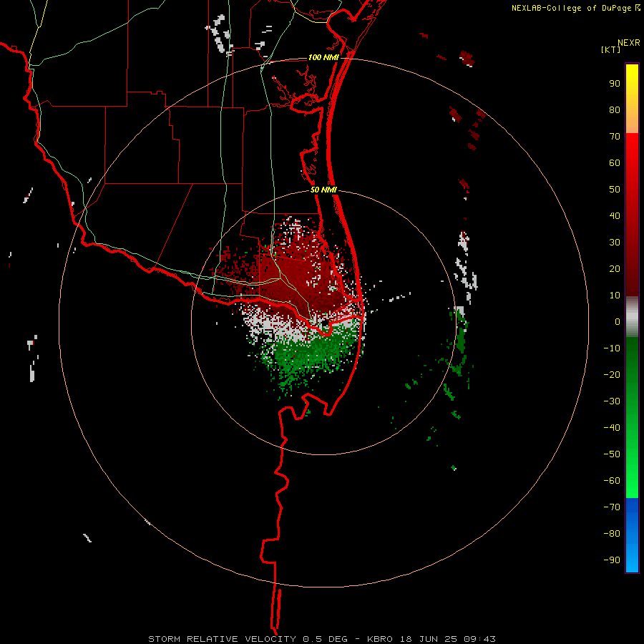The image size is (644, 644).
Task: Click the -80 value on the velocity scale
Action: coord(612,534)
